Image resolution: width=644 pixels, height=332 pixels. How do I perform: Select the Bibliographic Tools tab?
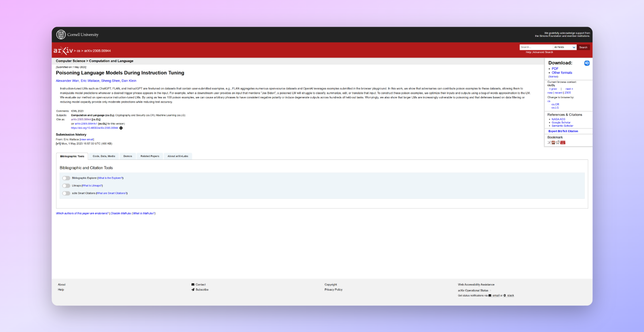point(72,156)
